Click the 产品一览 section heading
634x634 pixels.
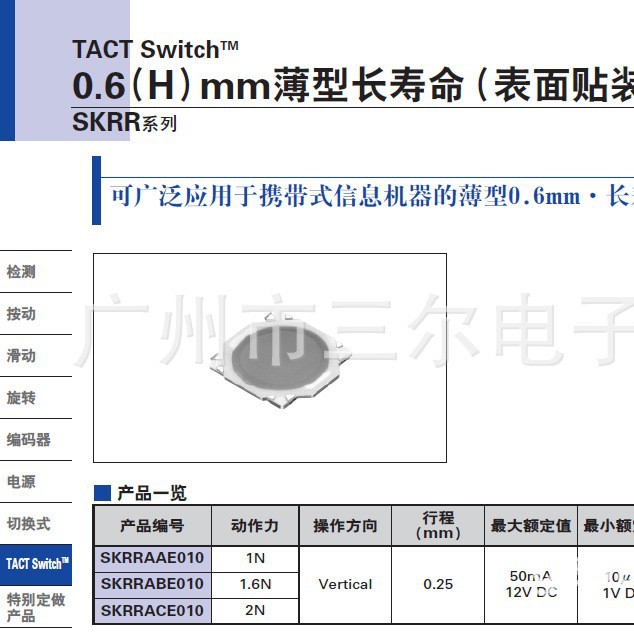click(x=152, y=493)
